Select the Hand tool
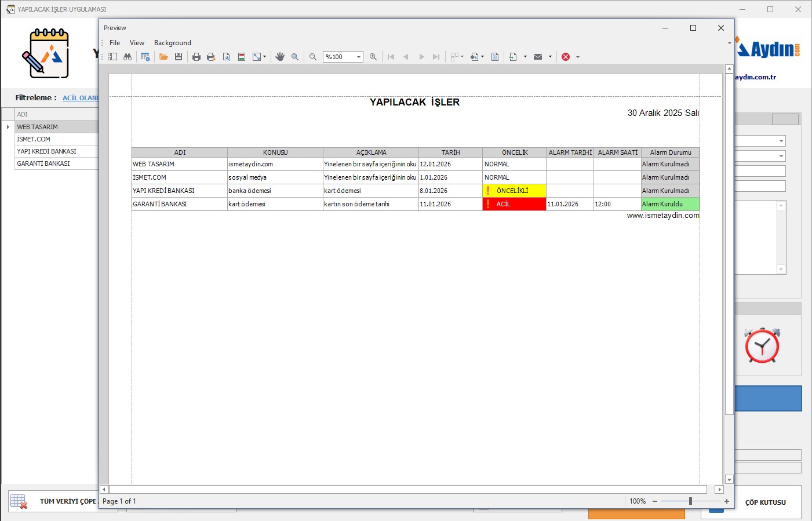The width and height of the screenshot is (812, 521). pos(280,57)
